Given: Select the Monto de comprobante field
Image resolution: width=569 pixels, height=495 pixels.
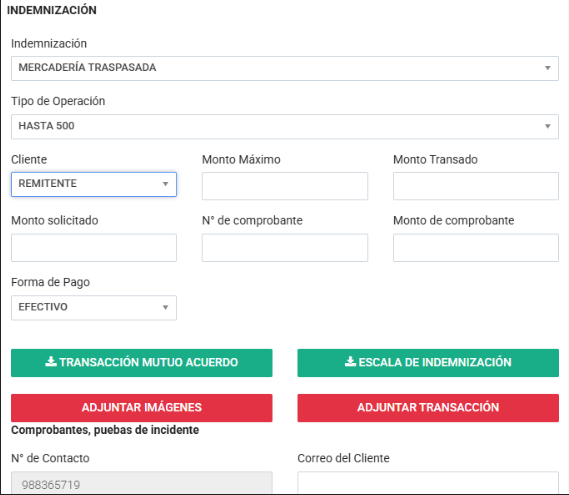Looking at the screenshot, I should [x=476, y=248].
